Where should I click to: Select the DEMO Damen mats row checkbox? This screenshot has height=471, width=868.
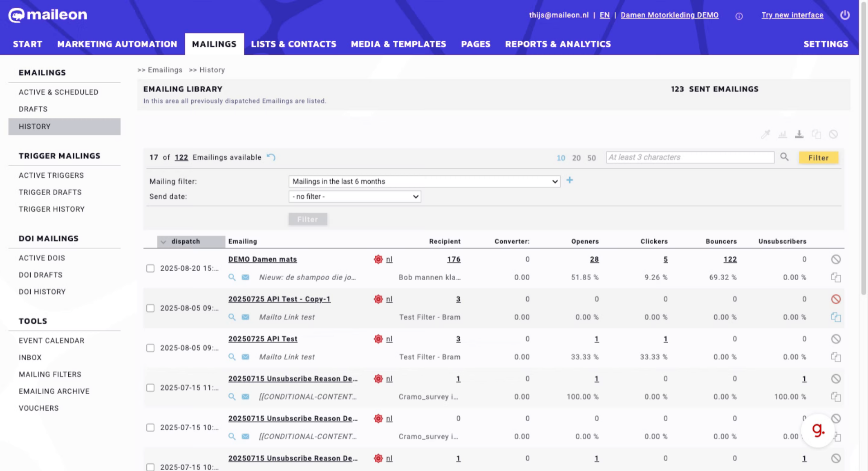click(151, 268)
